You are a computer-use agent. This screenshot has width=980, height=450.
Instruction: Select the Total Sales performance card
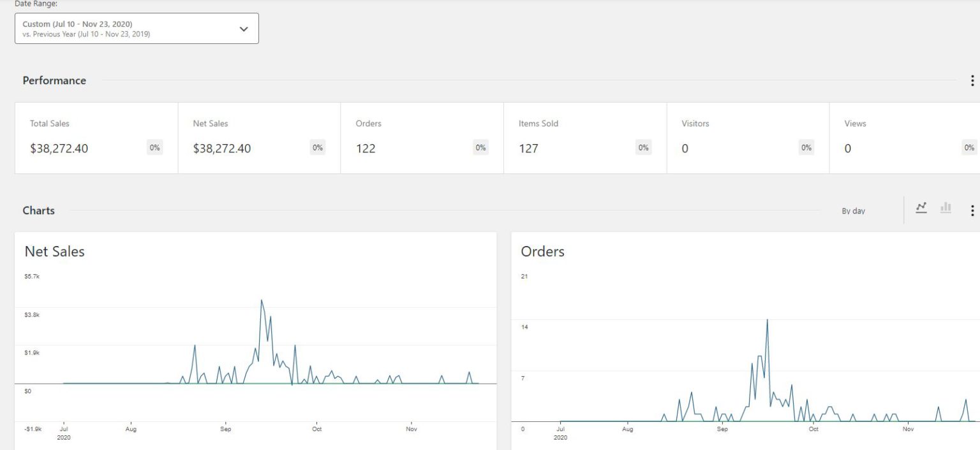click(96, 138)
